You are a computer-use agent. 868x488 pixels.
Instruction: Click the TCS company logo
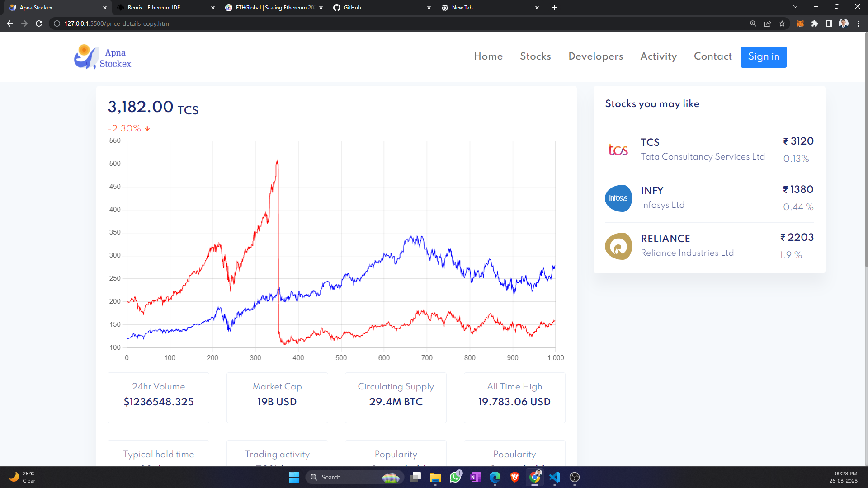click(618, 150)
